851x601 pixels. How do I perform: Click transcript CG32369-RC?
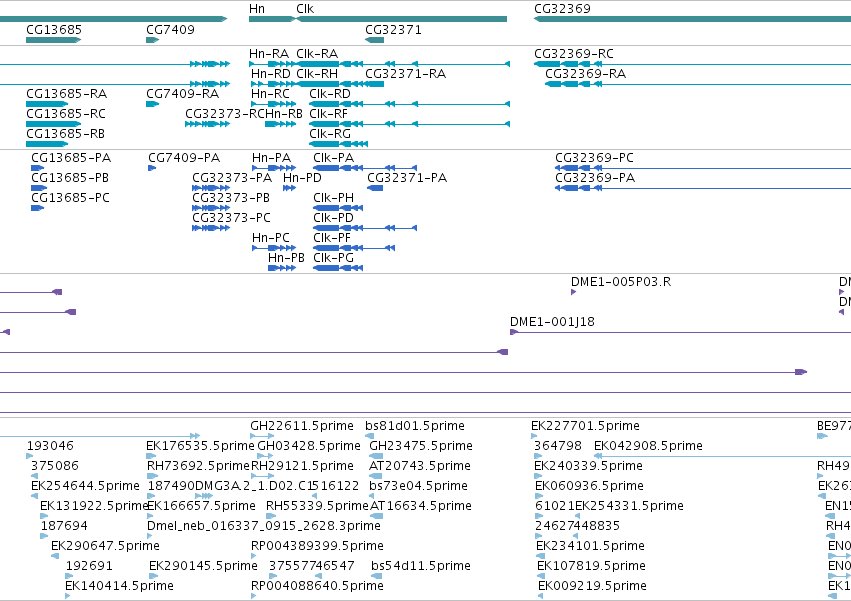pos(574,54)
